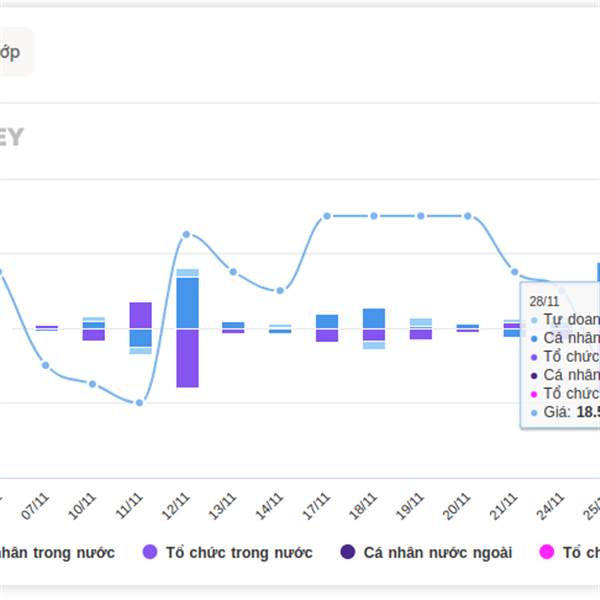600x600 pixels.
Task: Select the purple bar above zero at 11/11
Action: 140,315
